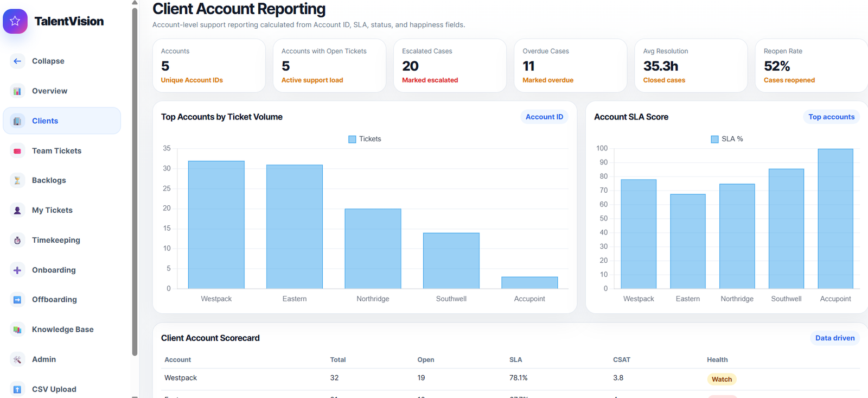Click the Account ID badge
Screen dimensions: 868x398
coord(544,117)
